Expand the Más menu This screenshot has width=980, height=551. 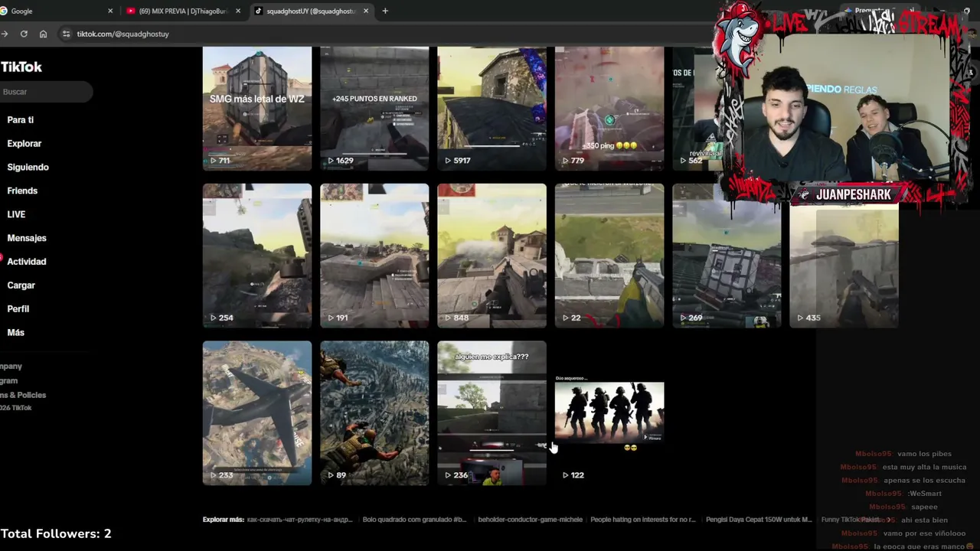point(16,333)
